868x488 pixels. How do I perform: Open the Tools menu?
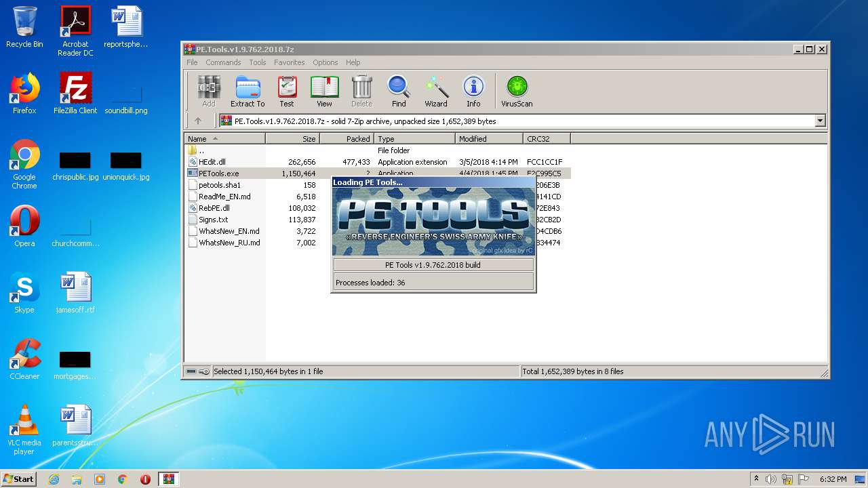tap(258, 62)
